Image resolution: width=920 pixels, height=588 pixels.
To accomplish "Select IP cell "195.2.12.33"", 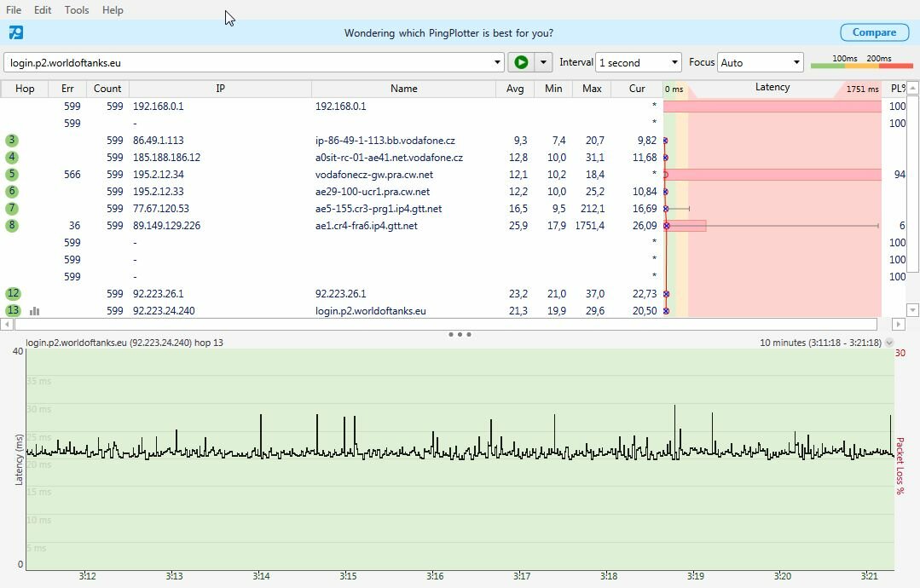I will coord(159,191).
